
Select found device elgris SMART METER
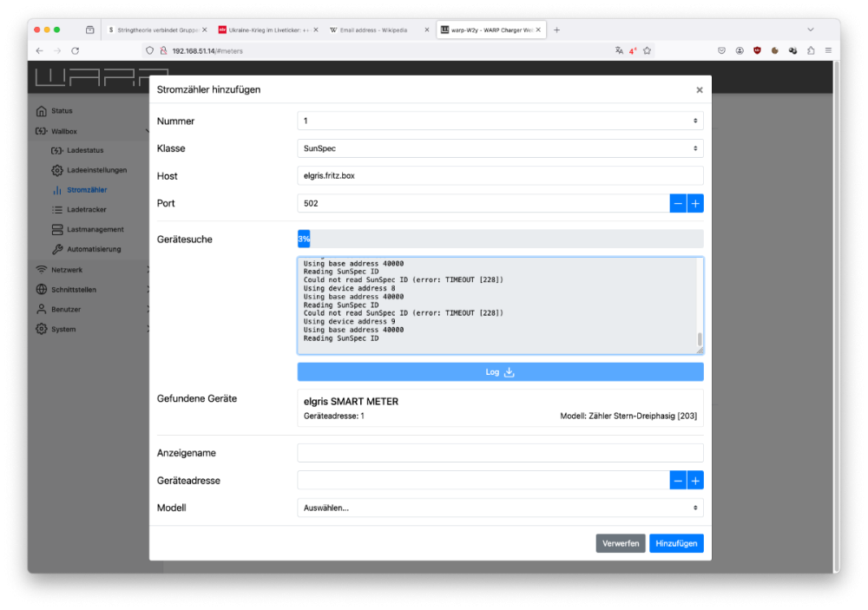click(500, 409)
